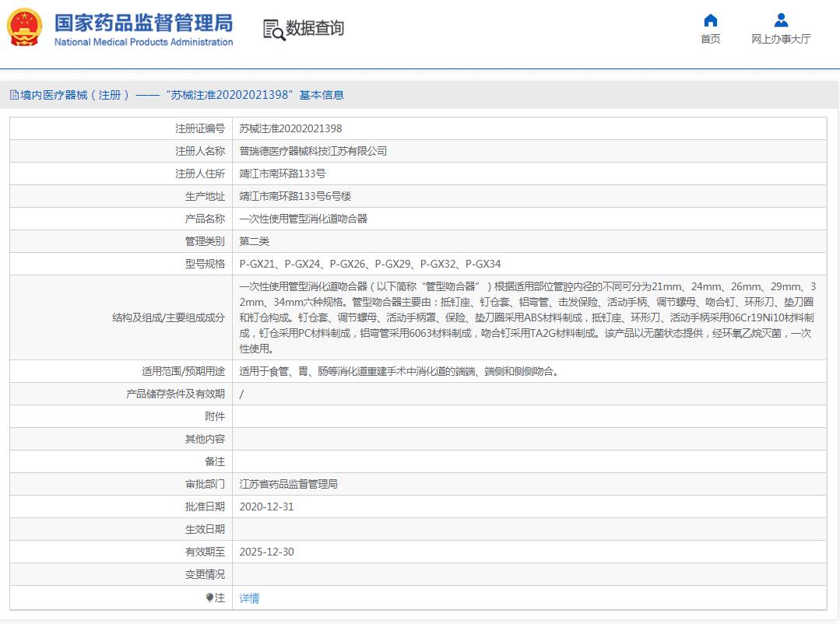This screenshot has width=840, height=624.
Task: Click National Medical Products Administration text
Action: pyautogui.click(x=143, y=42)
